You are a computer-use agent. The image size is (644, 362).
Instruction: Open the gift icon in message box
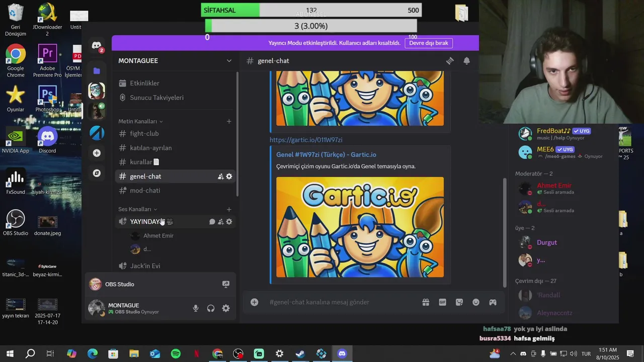[x=426, y=302]
